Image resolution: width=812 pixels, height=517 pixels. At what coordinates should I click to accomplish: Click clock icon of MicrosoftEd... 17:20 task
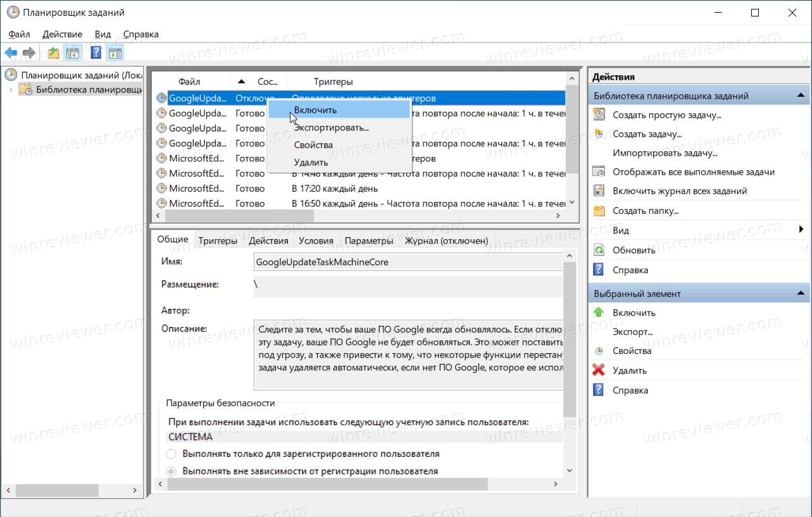pos(161,189)
